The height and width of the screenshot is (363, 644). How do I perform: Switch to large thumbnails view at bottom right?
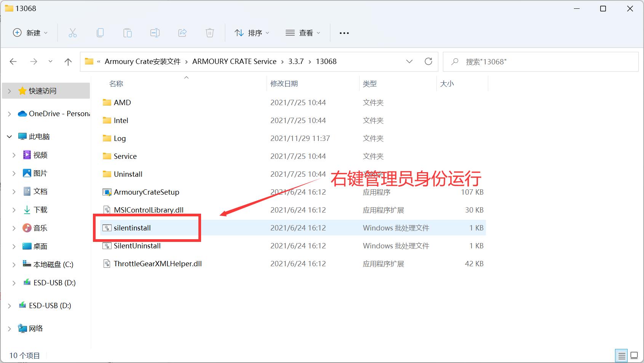coord(634,355)
